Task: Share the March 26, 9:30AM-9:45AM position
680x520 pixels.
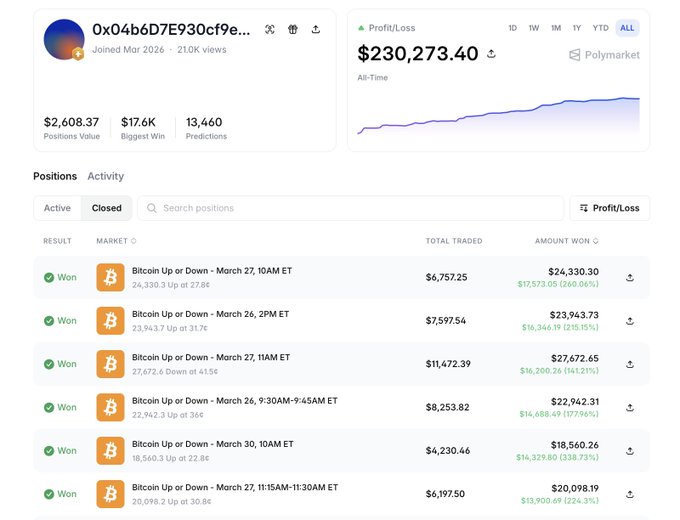Action: click(630, 408)
